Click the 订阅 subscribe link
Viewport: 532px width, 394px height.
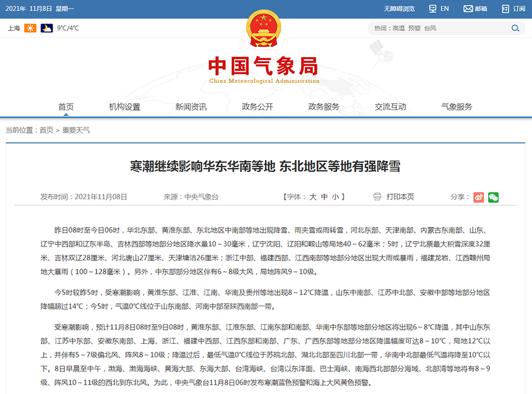point(519,9)
